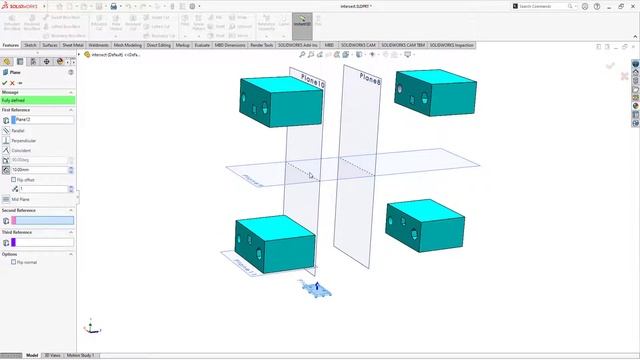Collapse the Second Reference section

pos(71,210)
